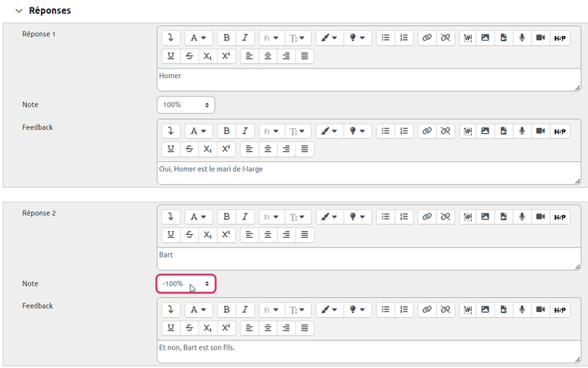
Task: Toggle numbered list in Réponse 2 answer editor
Action: [x=404, y=216]
